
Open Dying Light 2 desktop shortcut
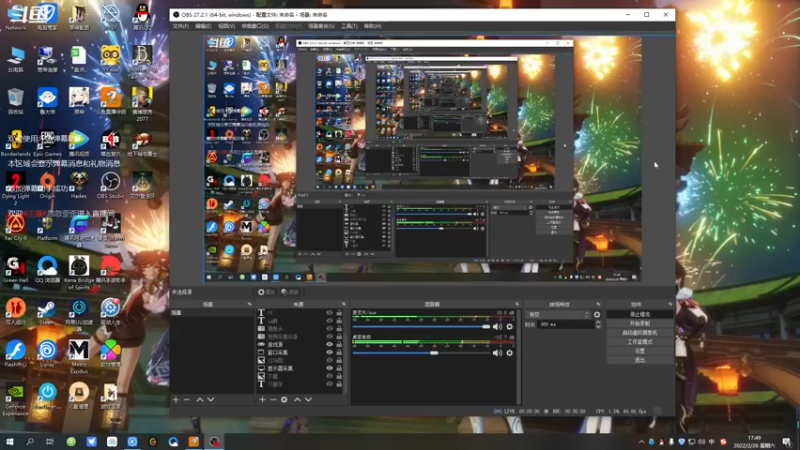[x=15, y=188]
